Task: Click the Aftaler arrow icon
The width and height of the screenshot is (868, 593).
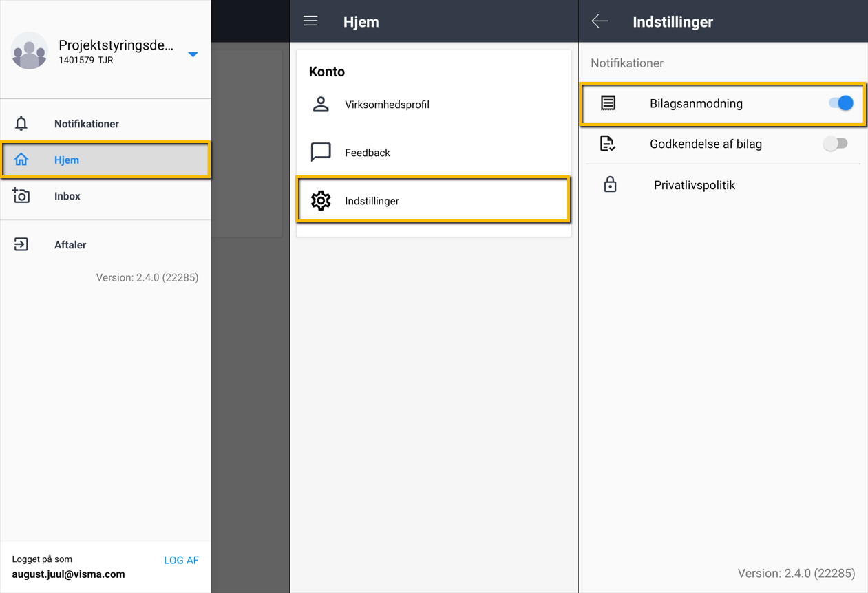Action: [x=21, y=245]
